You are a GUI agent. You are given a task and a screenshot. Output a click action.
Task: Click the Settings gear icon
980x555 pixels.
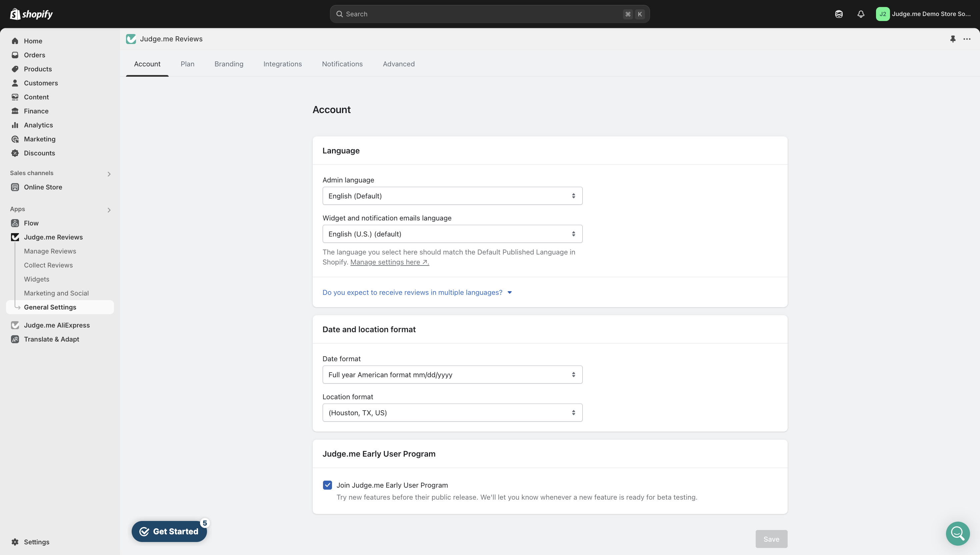tap(15, 542)
